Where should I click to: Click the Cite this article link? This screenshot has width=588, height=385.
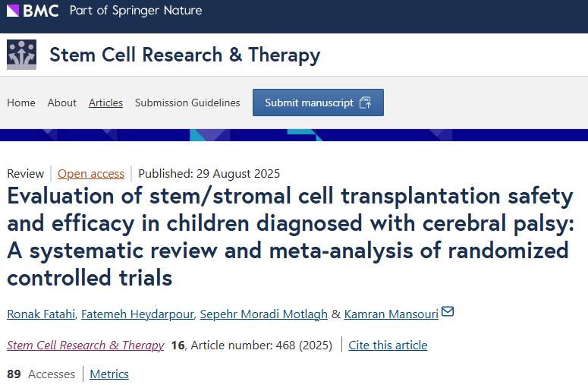pyautogui.click(x=388, y=345)
